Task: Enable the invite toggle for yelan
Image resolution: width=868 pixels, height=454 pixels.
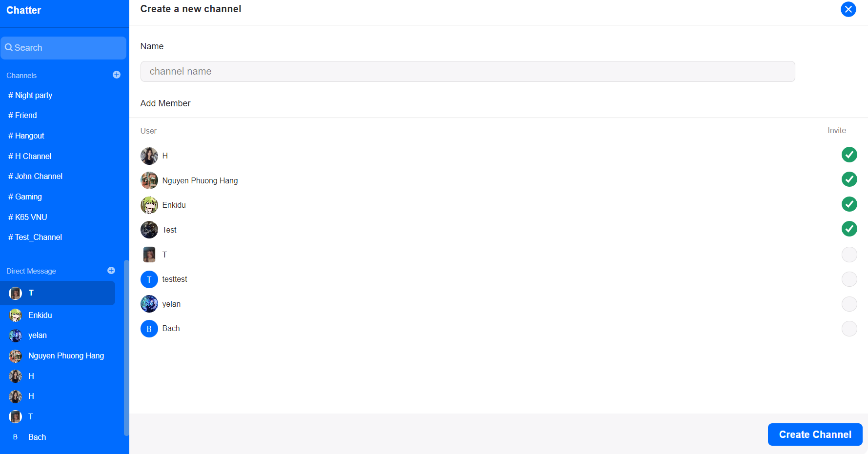Action: pyautogui.click(x=849, y=304)
